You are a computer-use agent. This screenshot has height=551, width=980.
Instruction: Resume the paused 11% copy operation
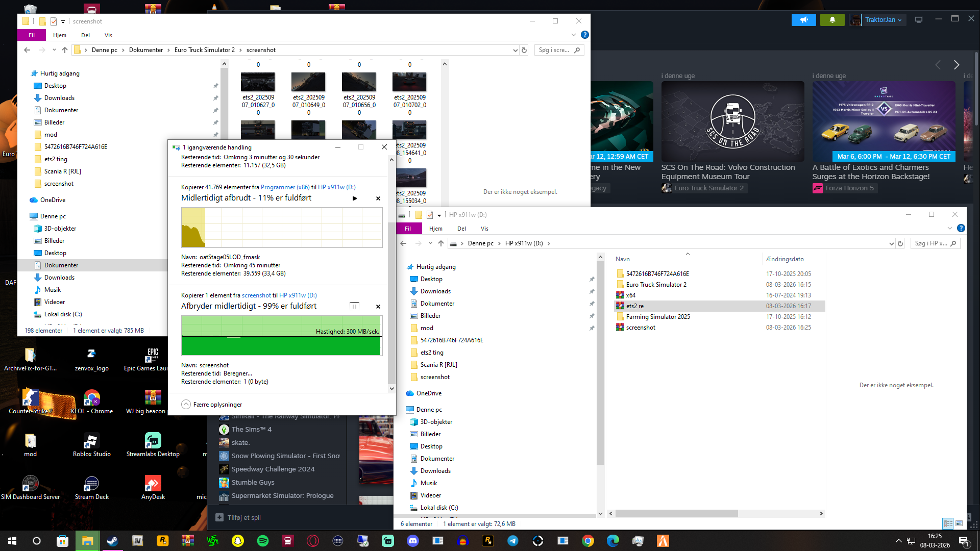355,198
